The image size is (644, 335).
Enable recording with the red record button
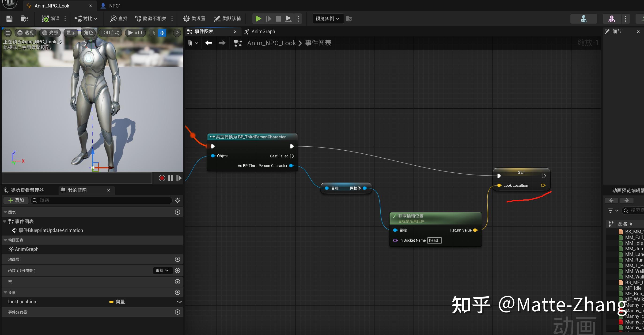pyautogui.click(x=162, y=178)
